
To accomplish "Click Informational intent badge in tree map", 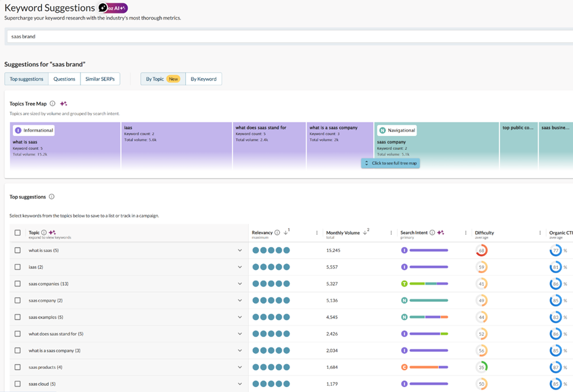I will [x=34, y=130].
